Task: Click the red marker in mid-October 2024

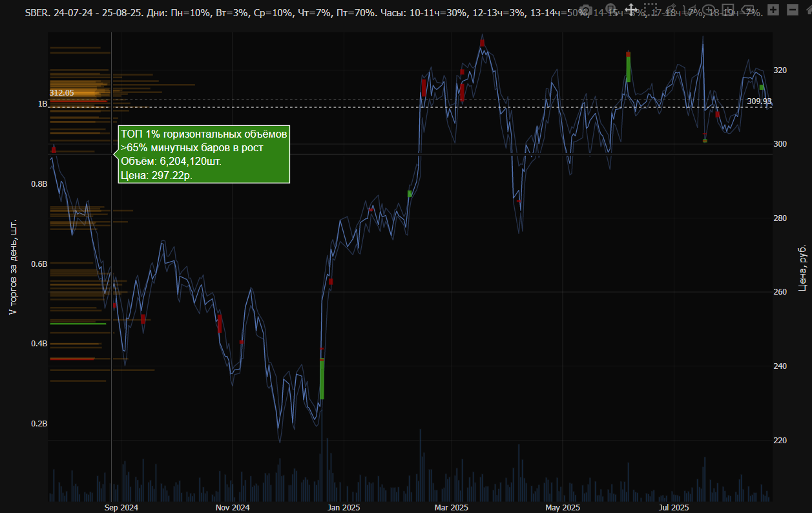Action: [x=220, y=324]
